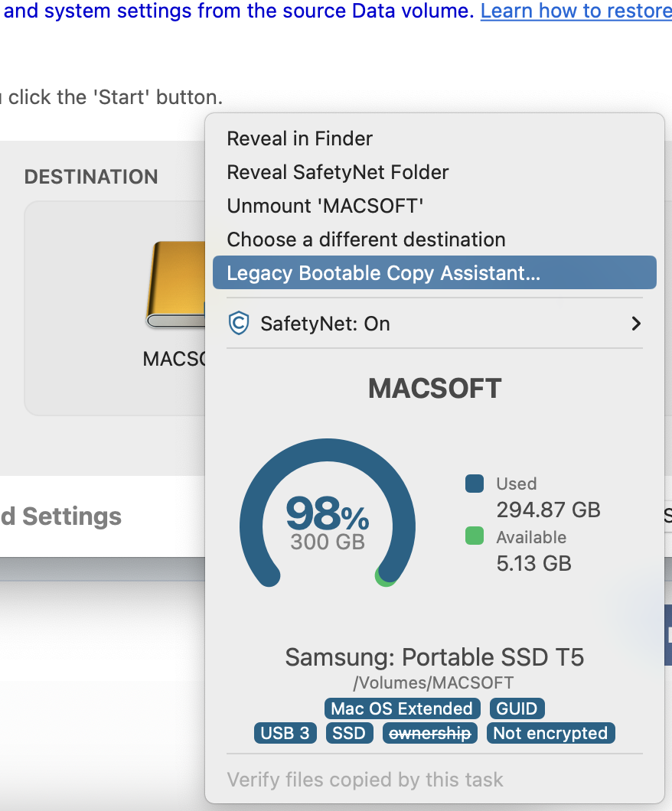Click Verify files copied by this task
The height and width of the screenshot is (811, 672).
(x=365, y=780)
